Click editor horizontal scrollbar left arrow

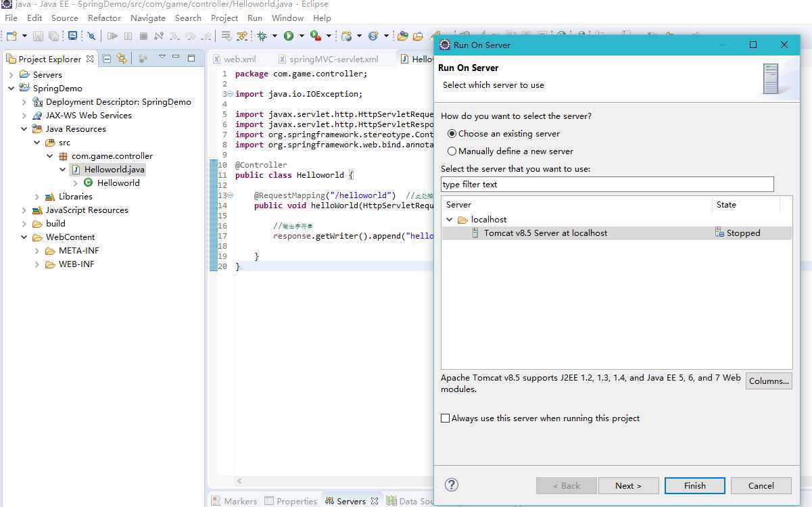(x=239, y=481)
